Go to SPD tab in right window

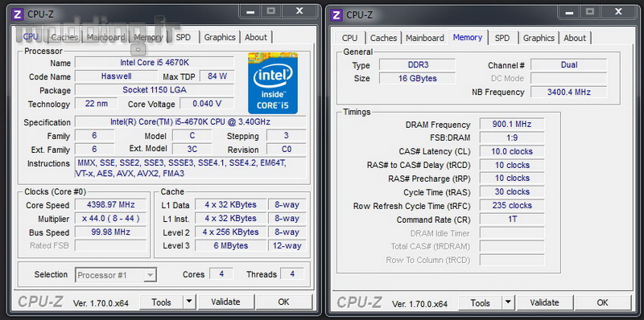502,38
